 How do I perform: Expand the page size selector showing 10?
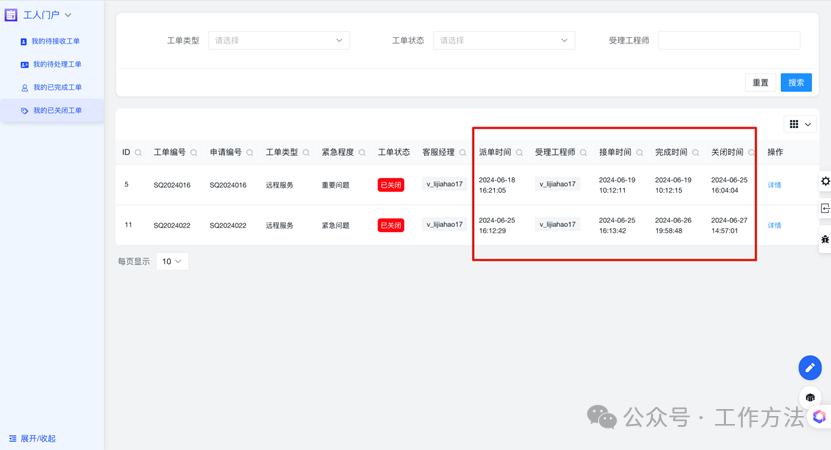pyautogui.click(x=172, y=262)
